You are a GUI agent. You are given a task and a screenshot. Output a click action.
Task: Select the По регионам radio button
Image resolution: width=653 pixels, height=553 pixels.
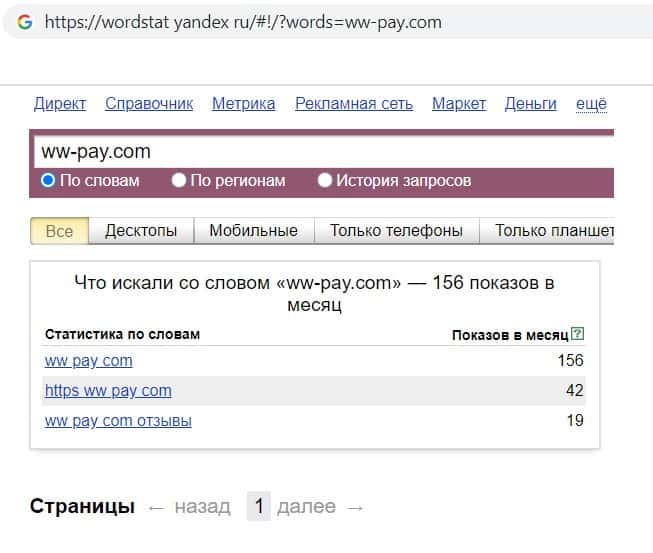point(179,180)
